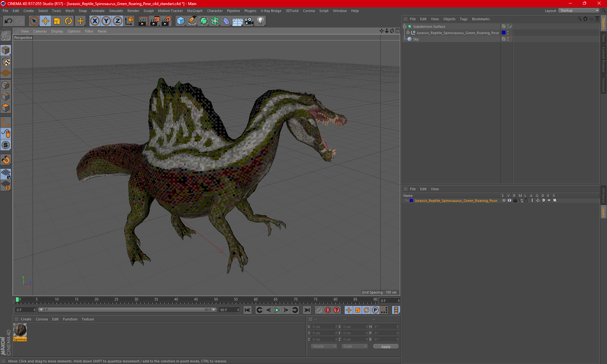The width and height of the screenshot is (607, 364).
Task: Open the Layout Startup dropdown
Action: [x=579, y=10]
